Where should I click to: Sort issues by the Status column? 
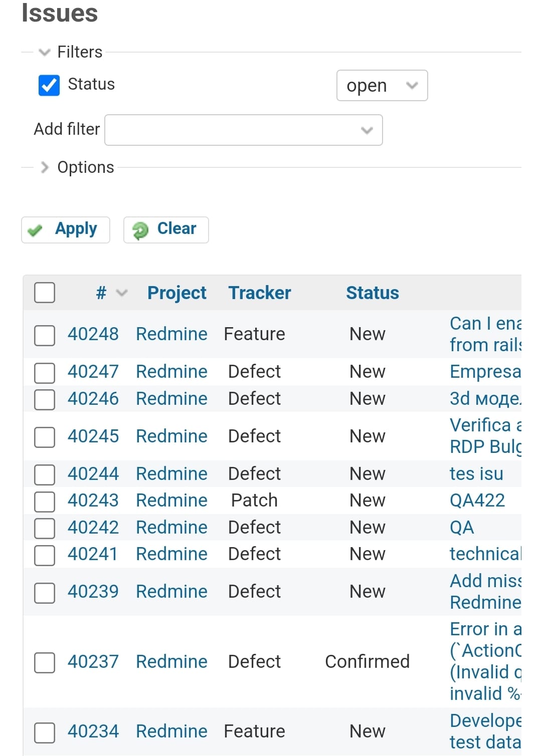click(372, 293)
